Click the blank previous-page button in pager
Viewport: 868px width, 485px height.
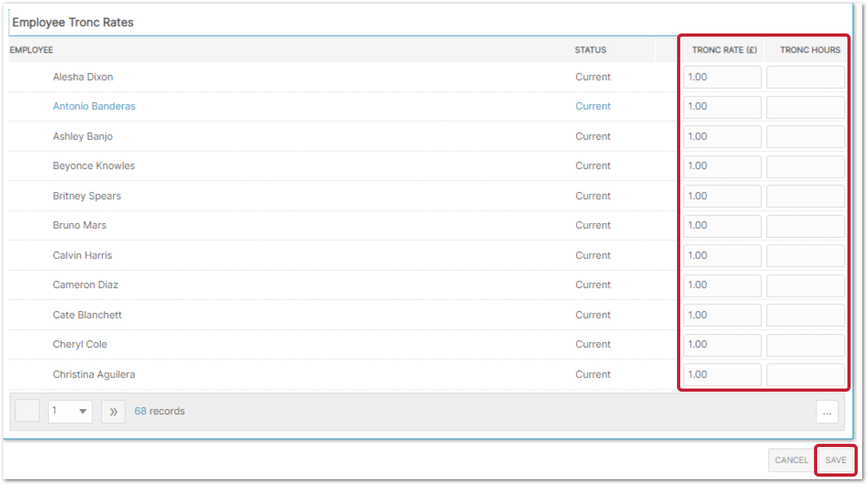coord(28,412)
